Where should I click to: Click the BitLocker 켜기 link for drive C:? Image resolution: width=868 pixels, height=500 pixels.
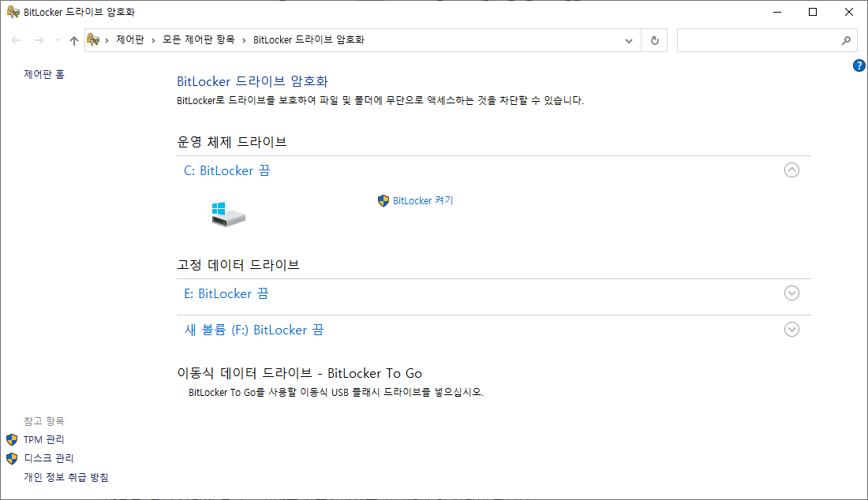[423, 200]
